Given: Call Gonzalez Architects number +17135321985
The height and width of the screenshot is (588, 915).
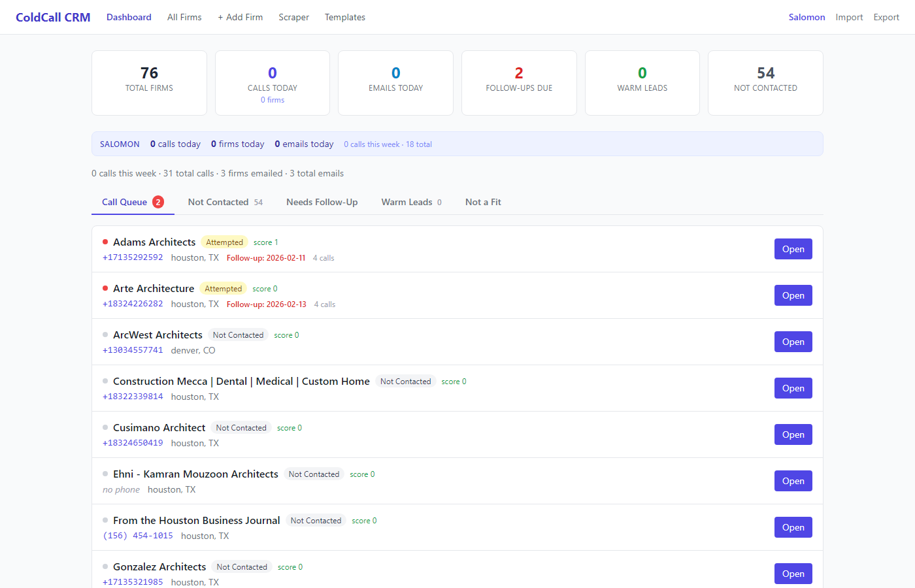Looking at the screenshot, I should (x=133, y=582).
